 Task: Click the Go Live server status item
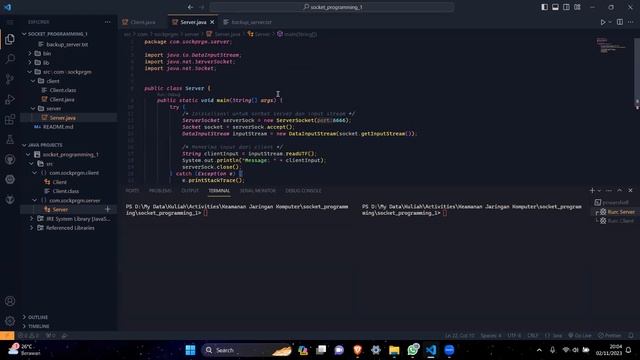point(580,336)
